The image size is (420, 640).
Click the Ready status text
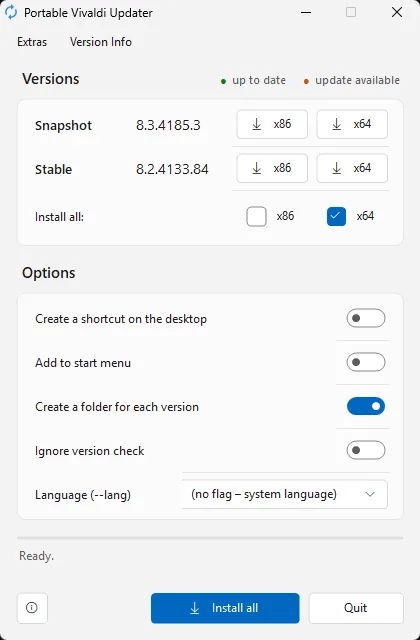37,556
